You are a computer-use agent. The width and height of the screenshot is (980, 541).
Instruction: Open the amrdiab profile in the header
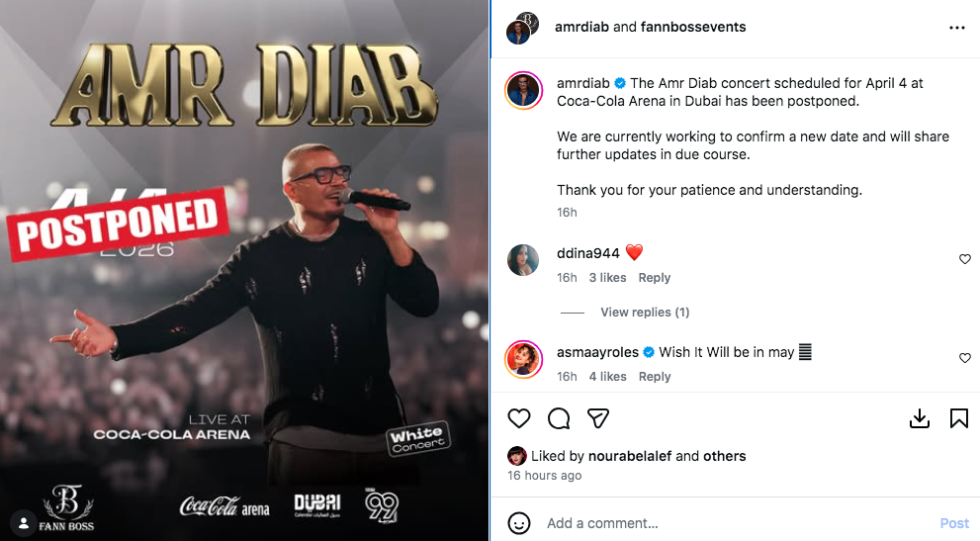[581, 27]
